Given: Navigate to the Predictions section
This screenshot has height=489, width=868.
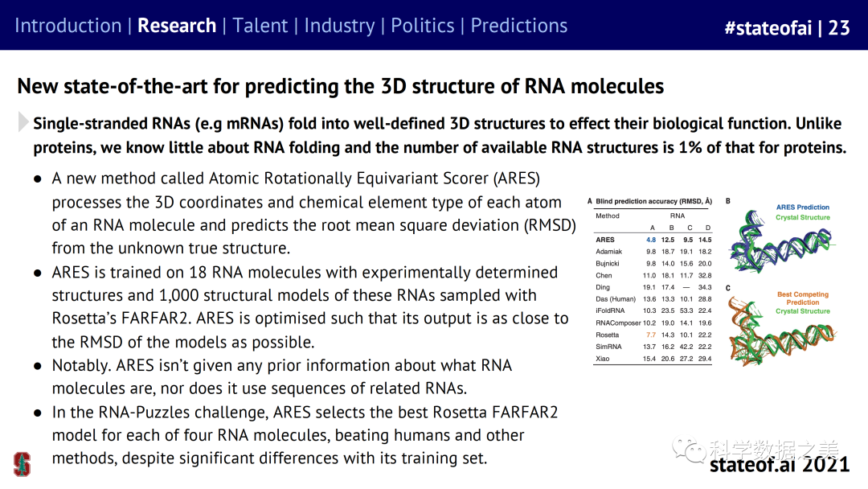Looking at the screenshot, I should [519, 26].
